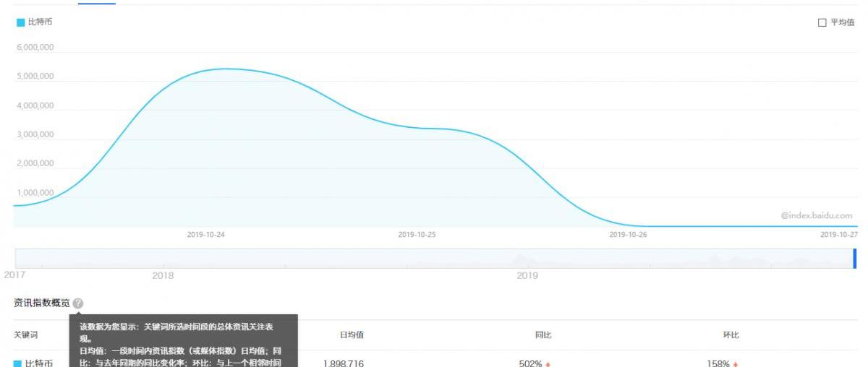Click the blue 比特币 legend square above chart
Viewport: 868px width, 367px height.
[20, 22]
